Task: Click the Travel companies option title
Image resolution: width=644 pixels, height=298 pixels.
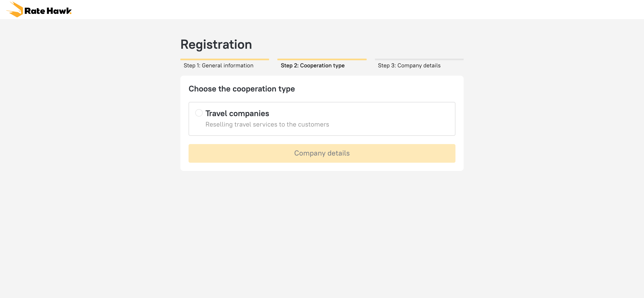Action: click(x=237, y=113)
